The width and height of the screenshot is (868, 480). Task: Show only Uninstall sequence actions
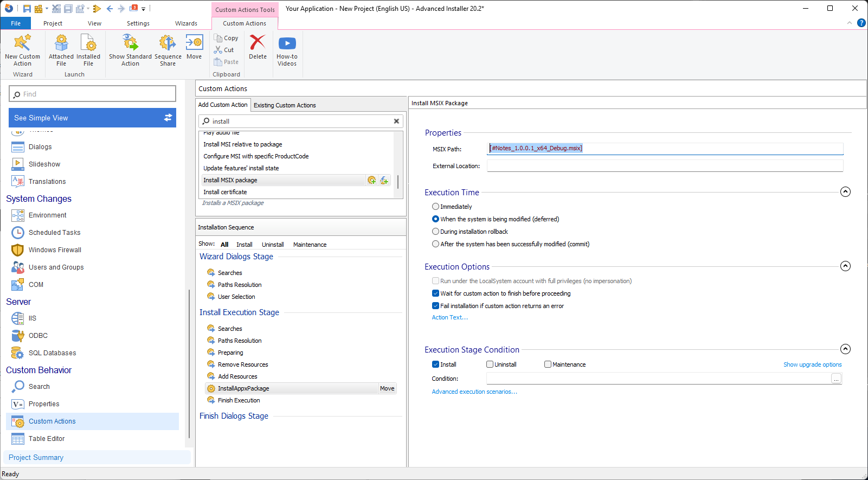(273, 245)
